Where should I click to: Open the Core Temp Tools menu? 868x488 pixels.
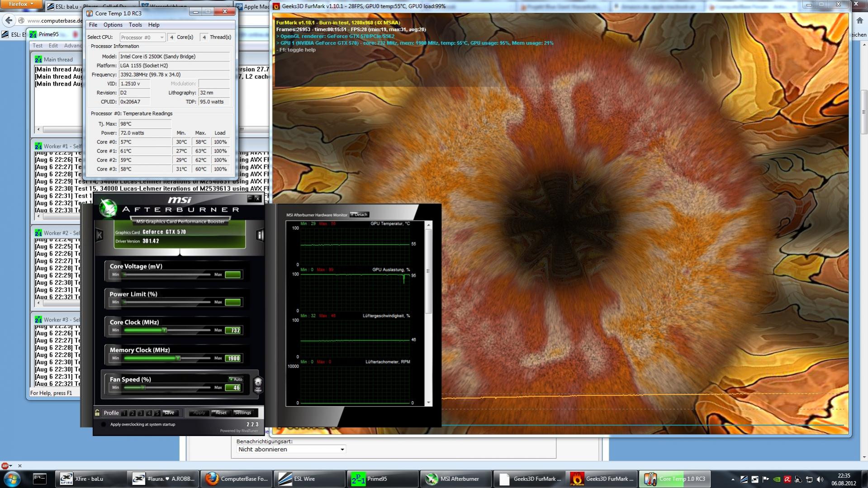135,25
